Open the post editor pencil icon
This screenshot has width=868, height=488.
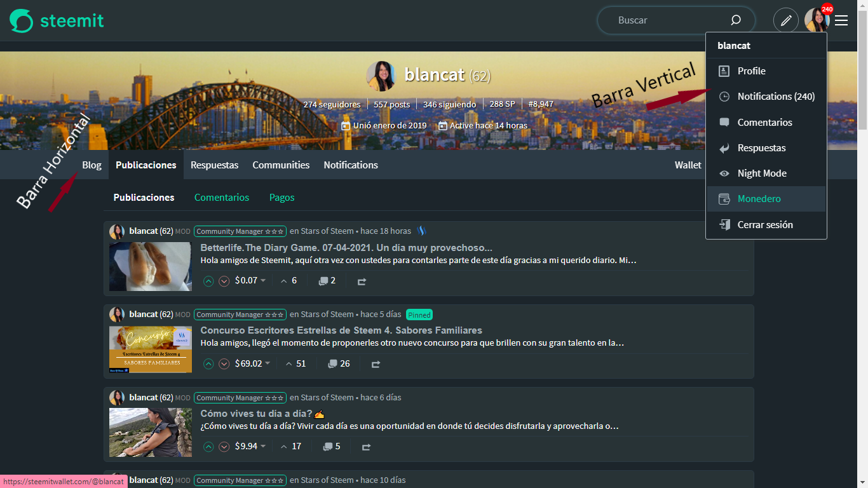786,20
